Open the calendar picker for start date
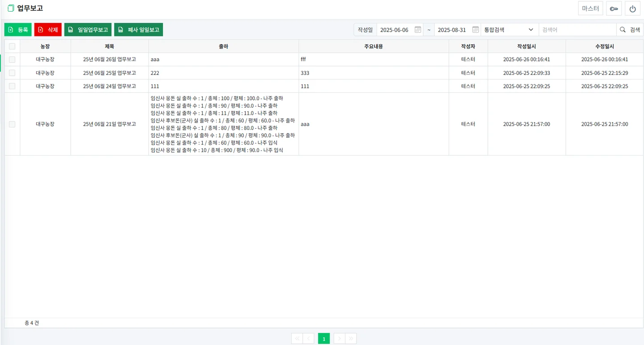Image resolution: width=644 pixels, height=345 pixels. (418, 29)
